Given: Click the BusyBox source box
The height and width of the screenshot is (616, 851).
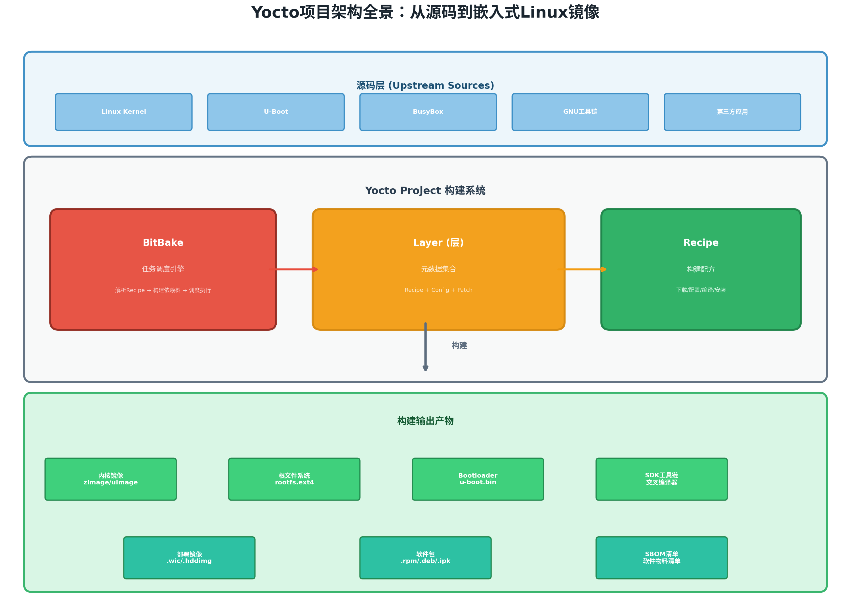Looking at the screenshot, I should pyautogui.click(x=428, y=112).
